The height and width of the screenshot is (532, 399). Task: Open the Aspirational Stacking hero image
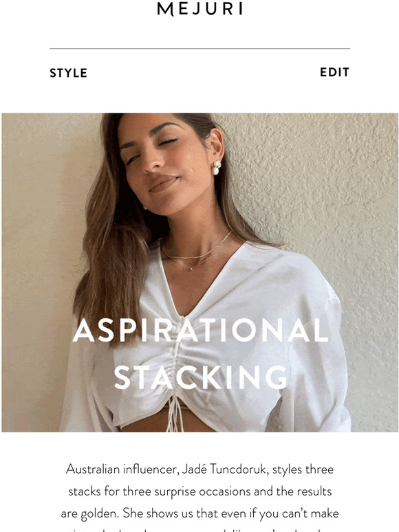[x=200, y=272]
